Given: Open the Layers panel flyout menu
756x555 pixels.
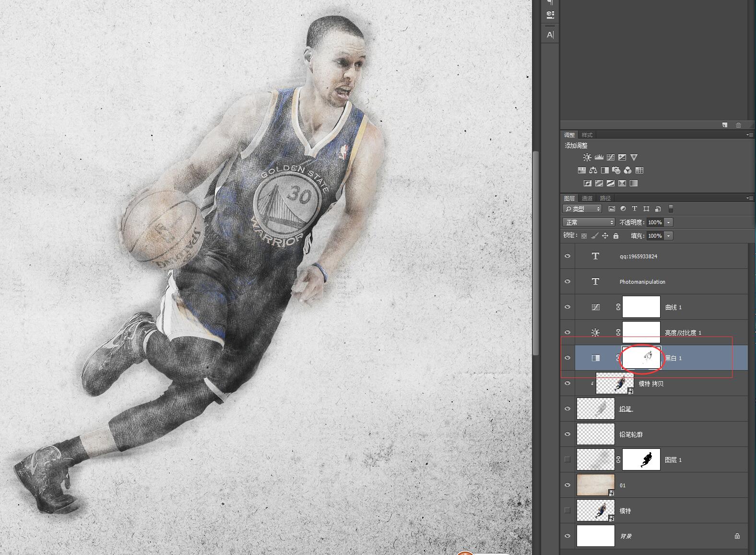Looking at the screenshot, I should click(x=750, y=198).
